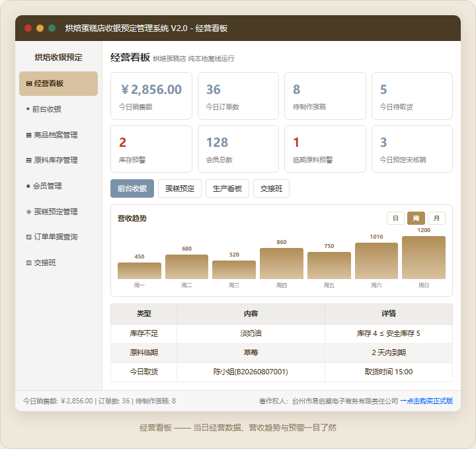Click the 淡奶油 table cell
Viewport: 476px width, 449px height.
[251, 334]
